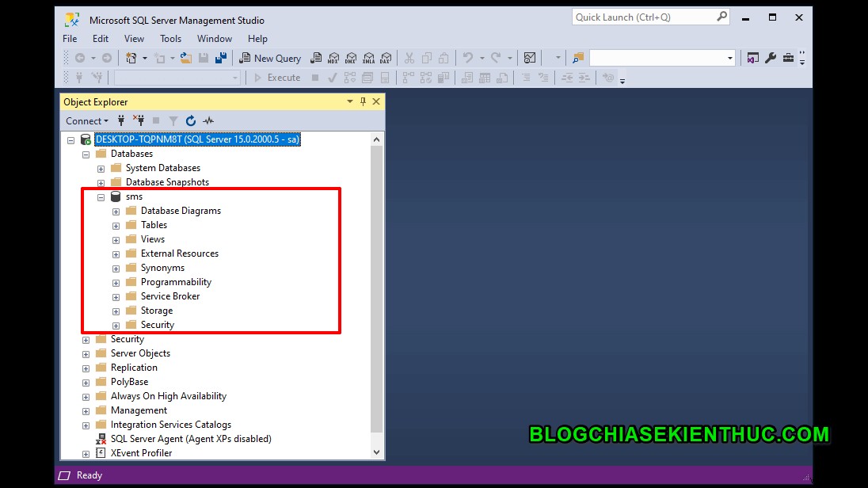Expand the Service Broker folder
This screenshot has height=488, width=868.
(x=116, y=297)
